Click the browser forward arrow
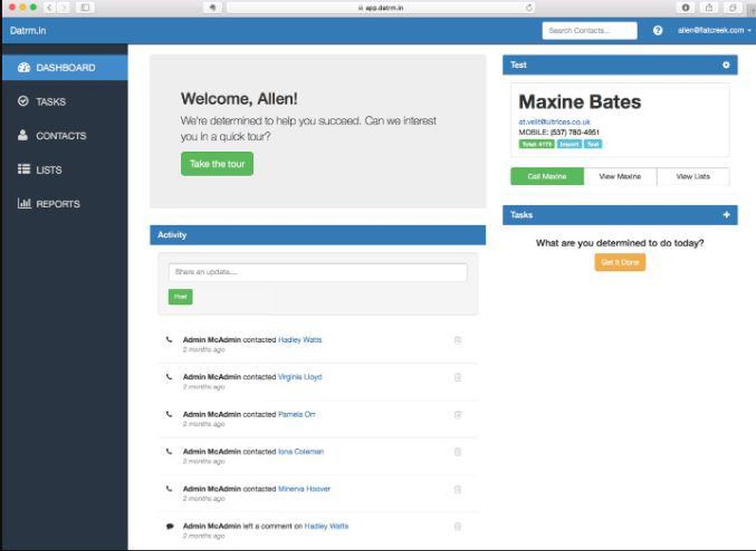756x551 pixels. (x=64, y=8)
